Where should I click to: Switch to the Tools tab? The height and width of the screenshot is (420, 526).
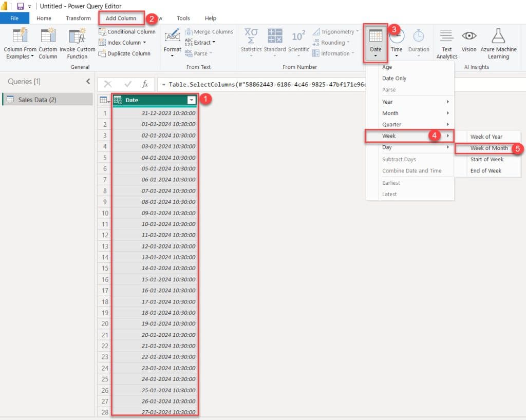[183, 18]
